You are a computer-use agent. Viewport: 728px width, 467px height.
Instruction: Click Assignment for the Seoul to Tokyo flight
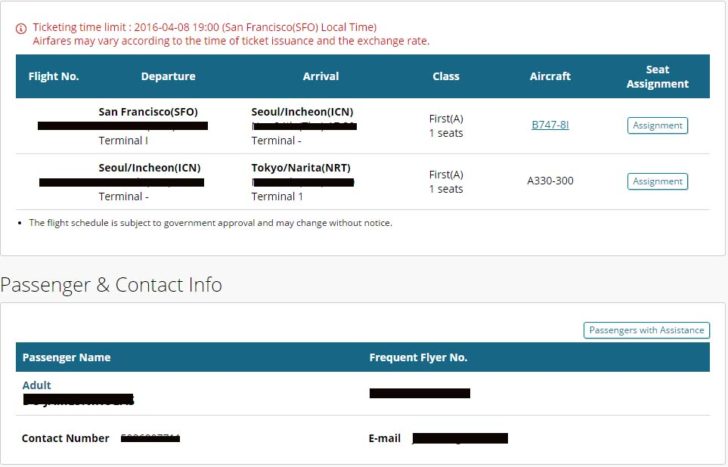(657, 181)
